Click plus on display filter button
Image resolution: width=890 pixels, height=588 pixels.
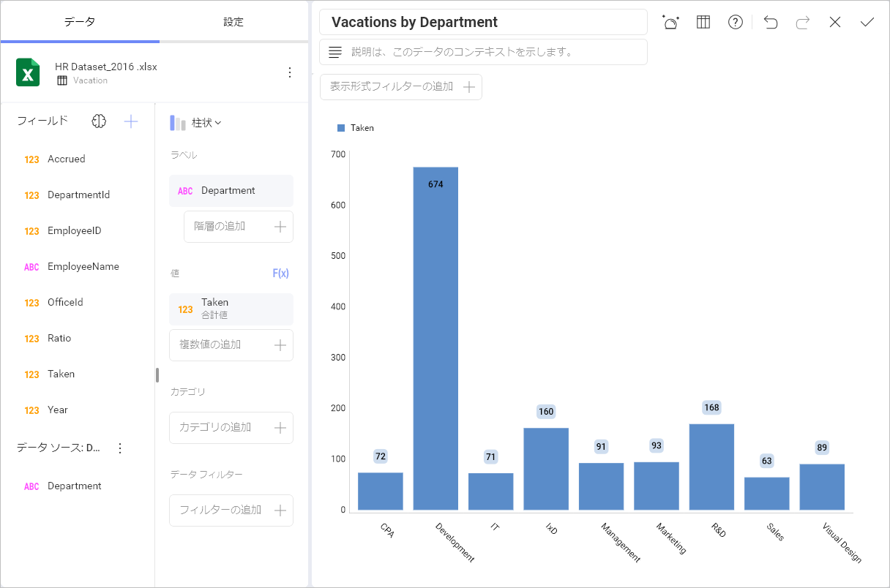coord(469,87)
